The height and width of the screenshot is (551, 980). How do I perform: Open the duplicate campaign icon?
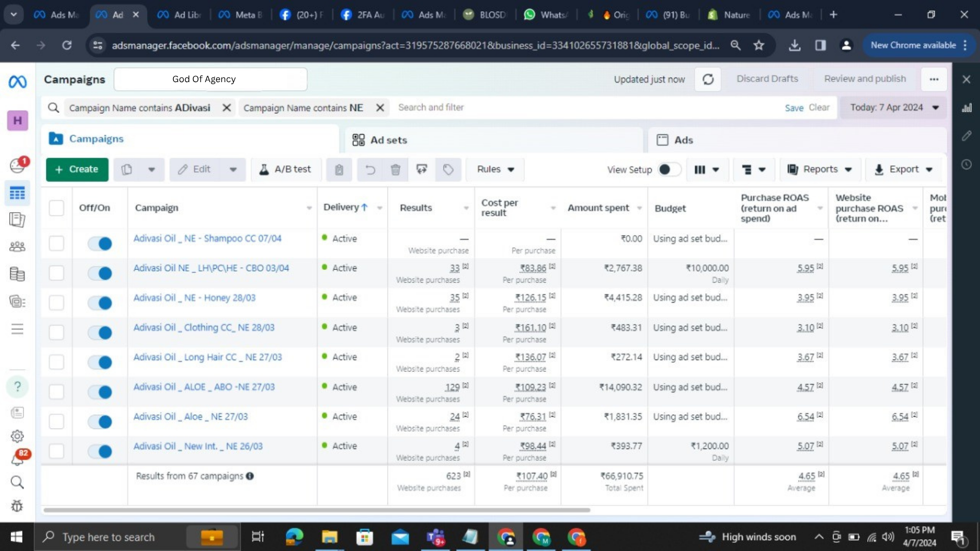pos(127,170)
